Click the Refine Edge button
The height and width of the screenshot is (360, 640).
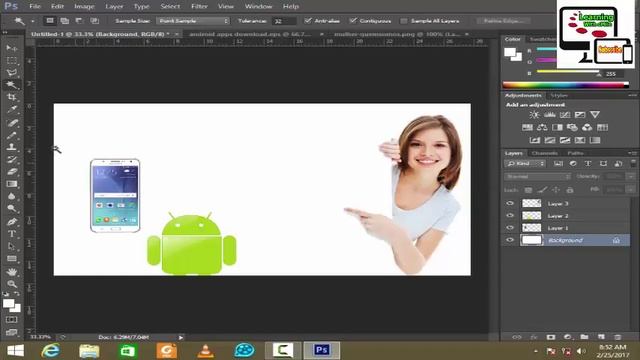coord(503,20)
